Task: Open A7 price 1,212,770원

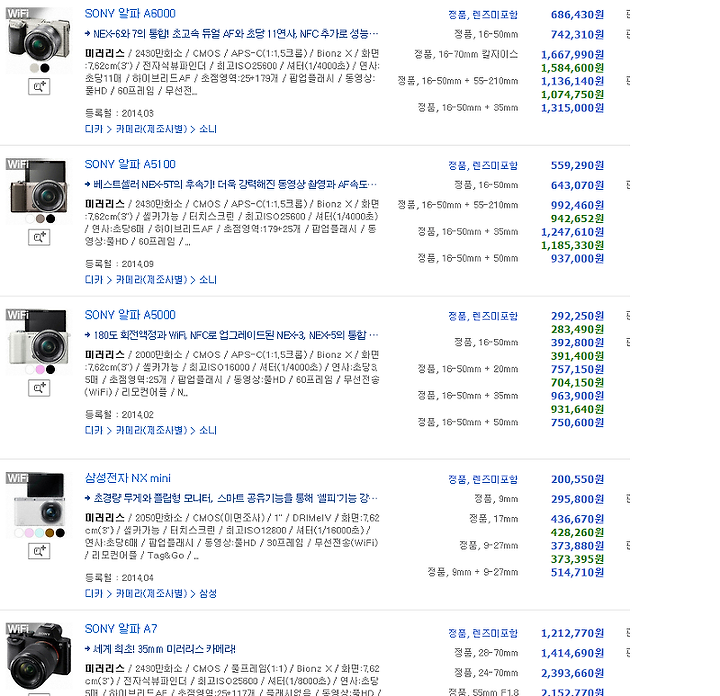Action: point(573,634)
